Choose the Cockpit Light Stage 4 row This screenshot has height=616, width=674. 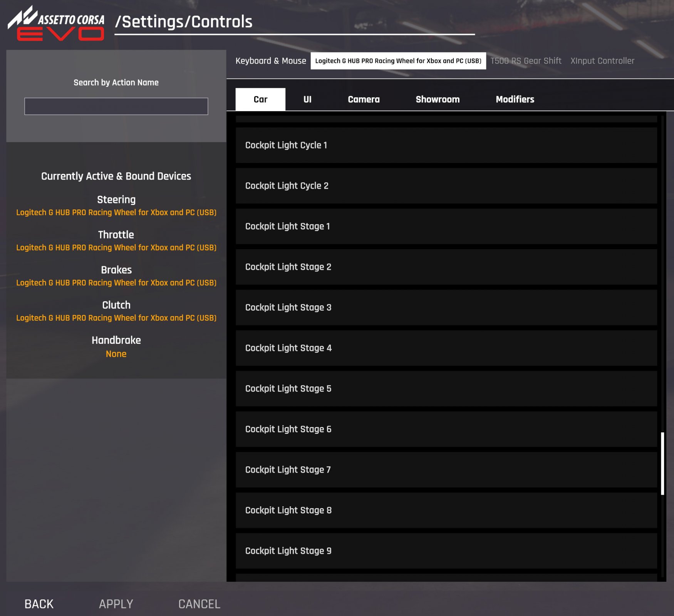[446, 348]
